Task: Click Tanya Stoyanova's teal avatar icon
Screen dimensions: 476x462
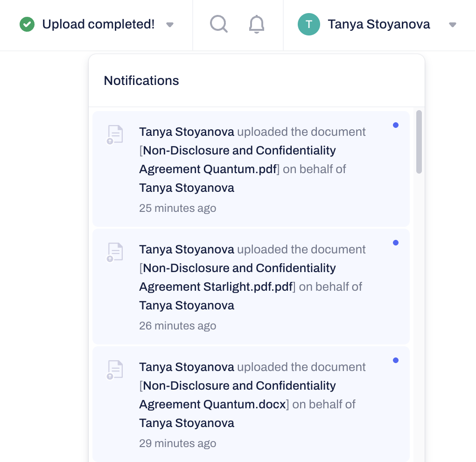Action: (309, 24)
